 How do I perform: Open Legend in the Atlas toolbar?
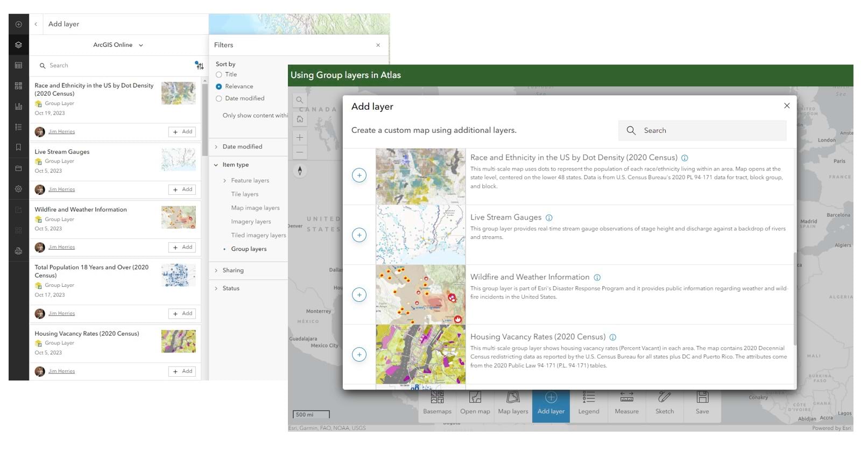589,403
